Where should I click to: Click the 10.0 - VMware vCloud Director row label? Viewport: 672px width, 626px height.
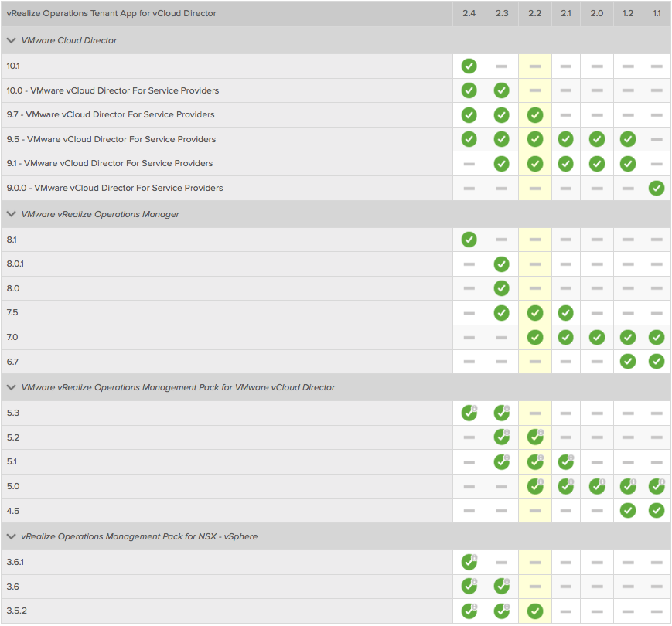(113, 90)
